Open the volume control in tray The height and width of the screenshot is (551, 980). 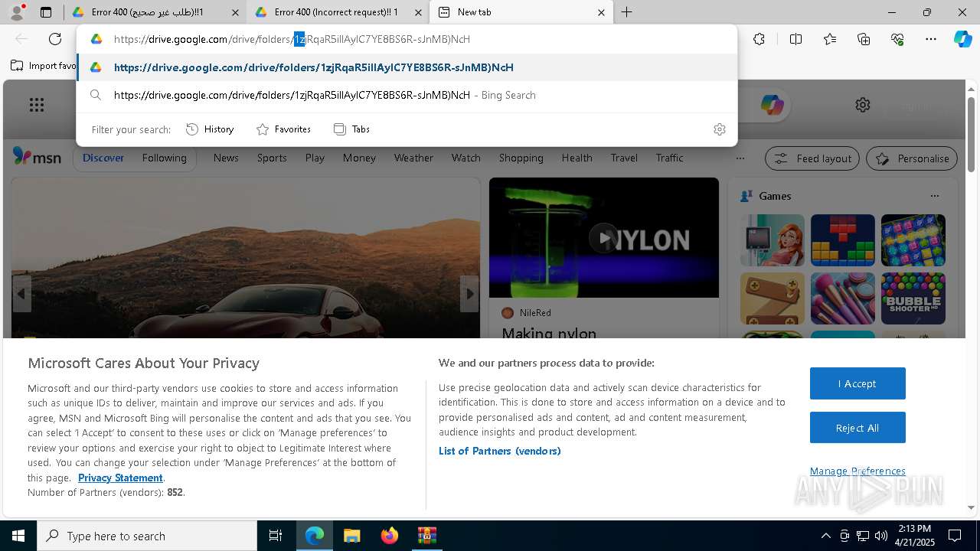[880, 536]
